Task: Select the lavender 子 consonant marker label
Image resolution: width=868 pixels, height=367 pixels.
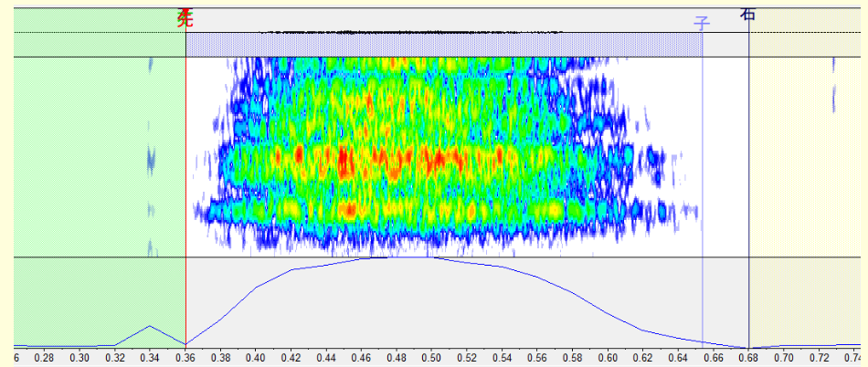Action: click(702, 23)
